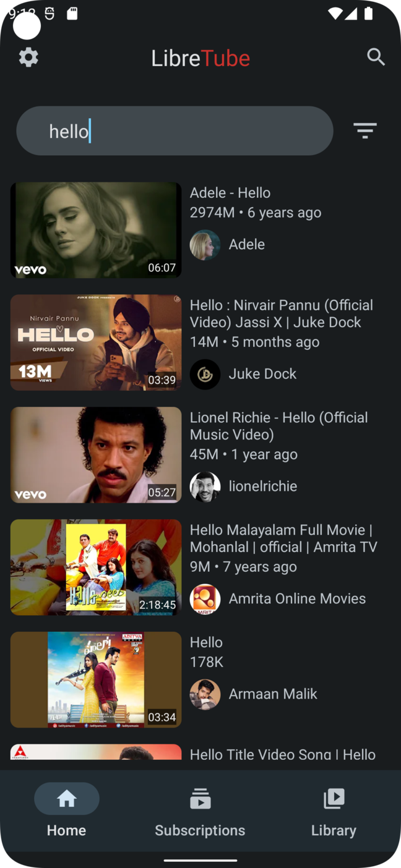The image size is (401, 868).
Task: Switch to the Library tab label
Action: [334, 830]
